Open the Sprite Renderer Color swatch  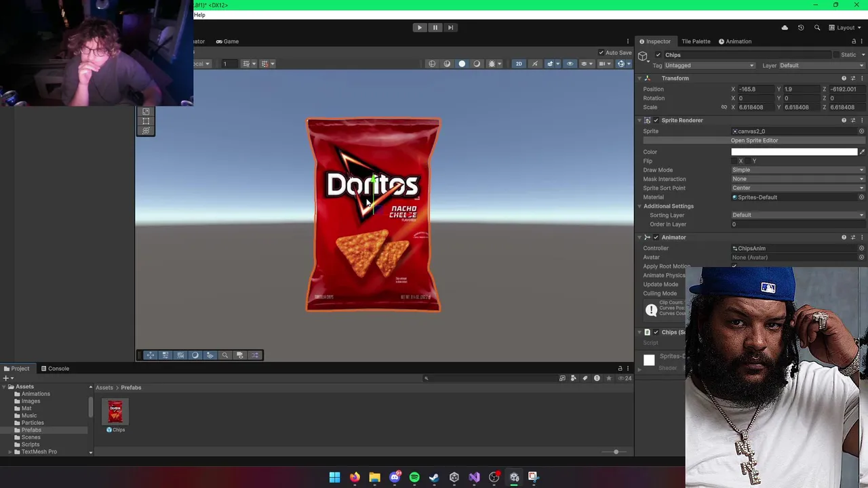(794, 152)
